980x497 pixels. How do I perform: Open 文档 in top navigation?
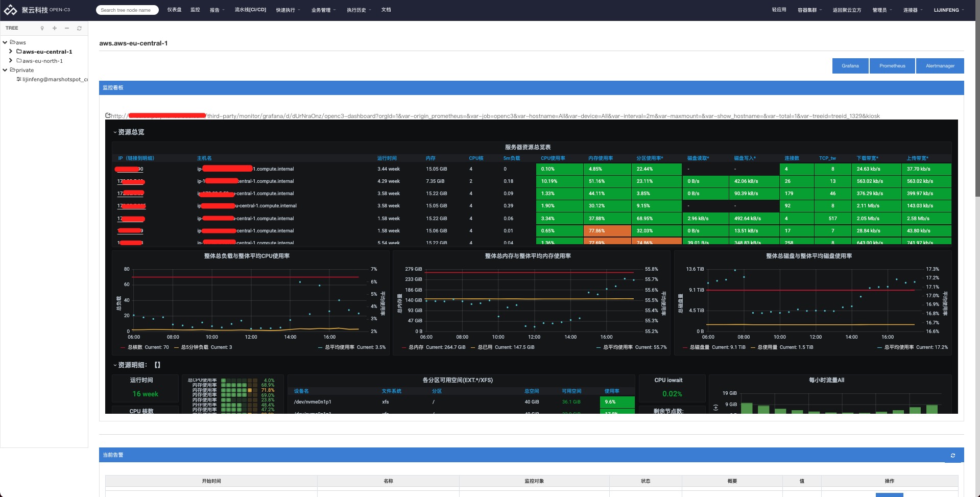click(x=386, y=10)
